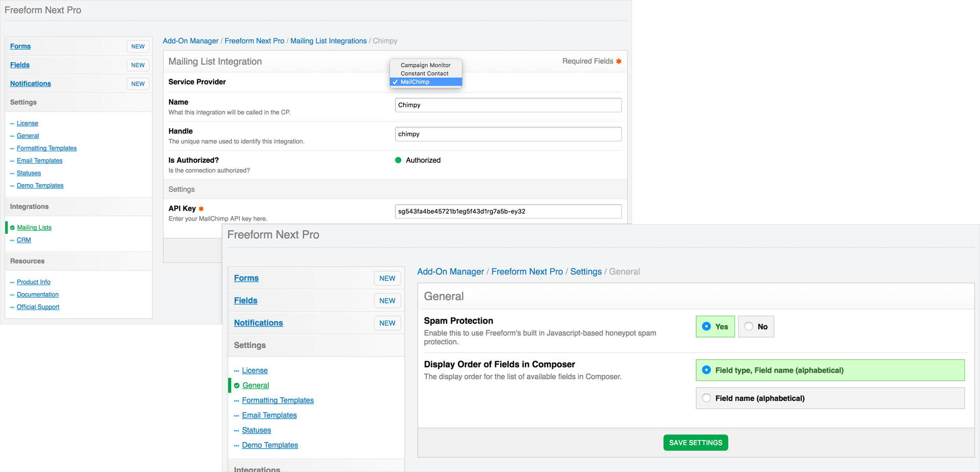Choose Campaign Monitor in provider dropdown
The image size is (980, 472).
point(426,65)
